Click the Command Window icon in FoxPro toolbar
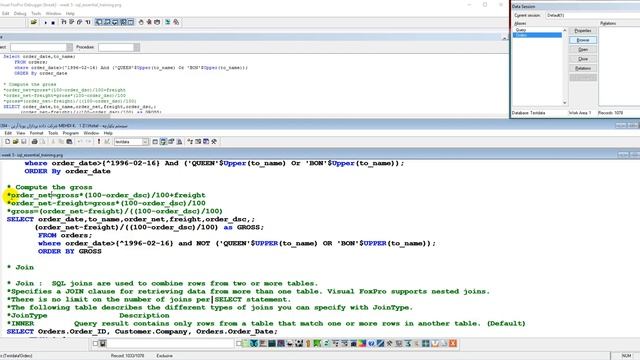The width and height of the screenshot is (640, 360). (155, 142)
